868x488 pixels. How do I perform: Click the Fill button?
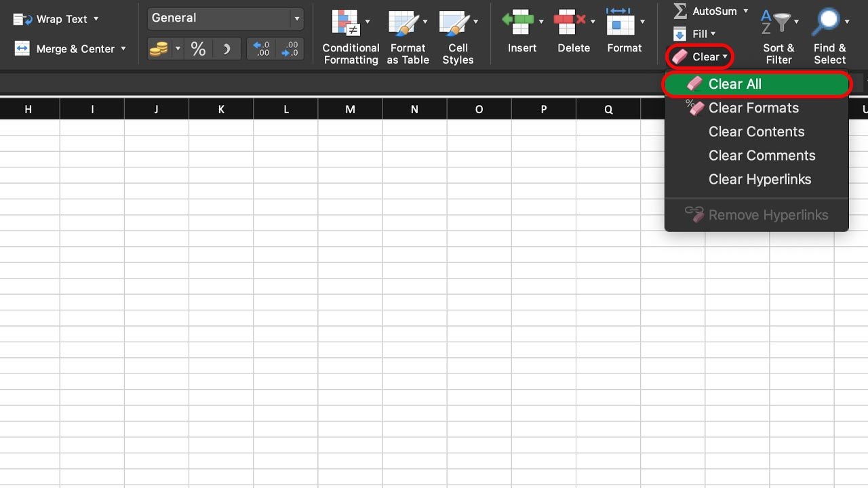694,34
